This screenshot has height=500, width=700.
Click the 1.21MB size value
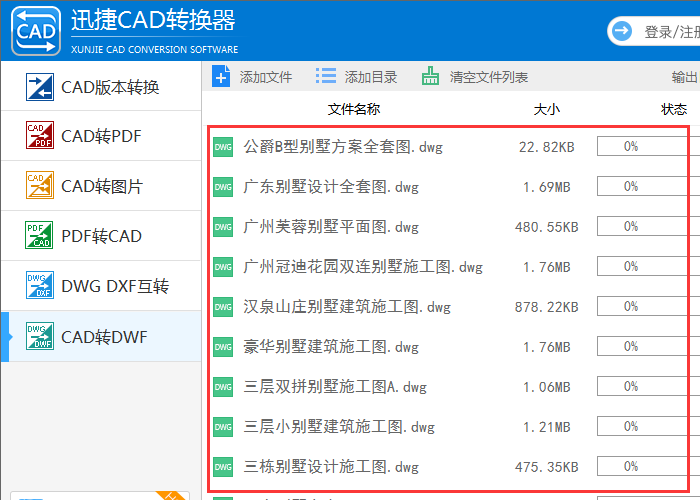546,427
